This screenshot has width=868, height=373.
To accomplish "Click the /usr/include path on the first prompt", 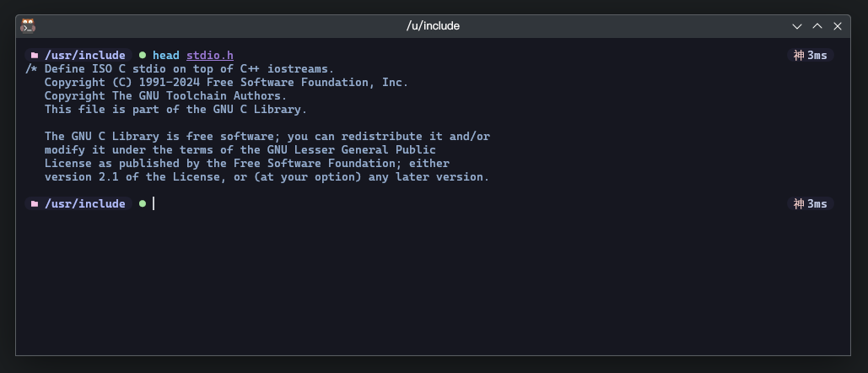I will click(84, 55).
